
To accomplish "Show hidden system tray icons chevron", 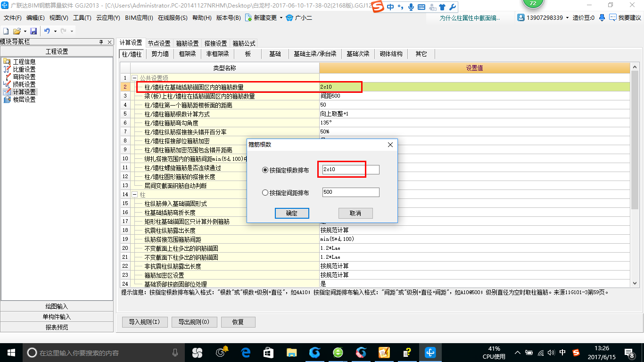I will (518, 353).
